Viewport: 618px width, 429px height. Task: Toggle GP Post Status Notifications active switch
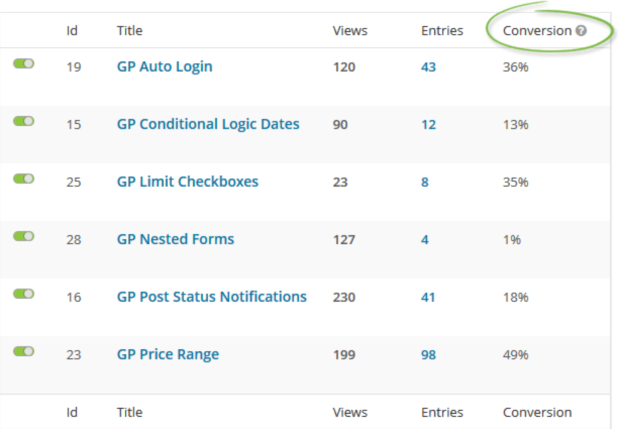[x=24, y=293]
